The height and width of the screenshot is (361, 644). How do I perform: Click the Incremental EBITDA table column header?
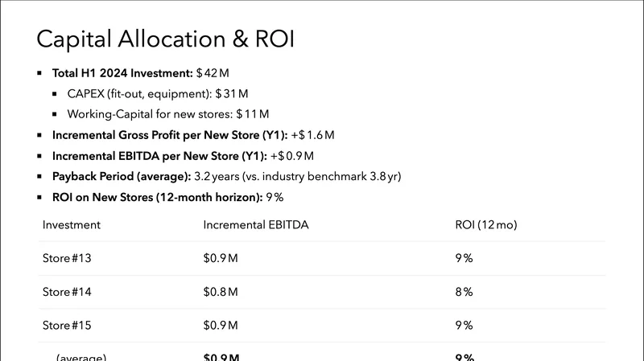(256, 225)
